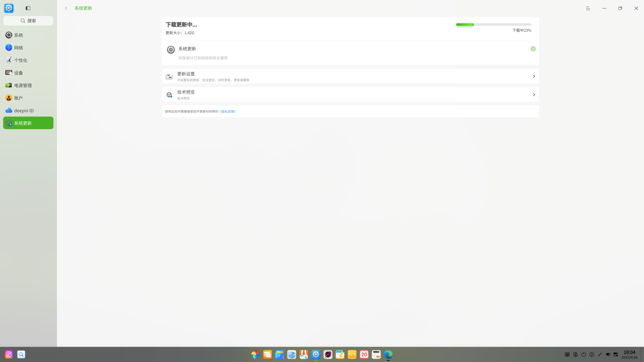Open the 技术预览 entry
Image resolution: width=644 pixels, height=362 pixels.
[x=350, y=95]
